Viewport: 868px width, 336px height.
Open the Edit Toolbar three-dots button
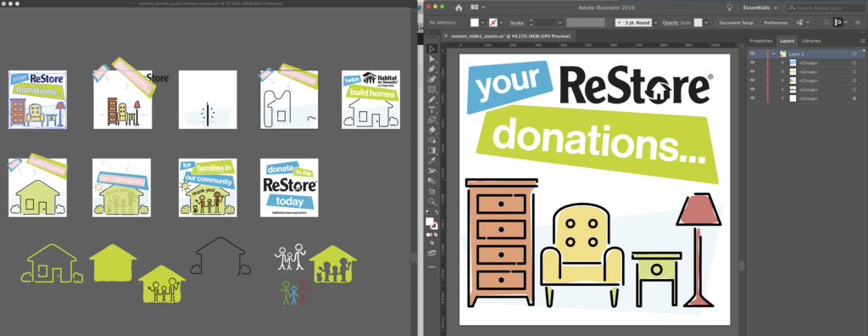(432, 266)
